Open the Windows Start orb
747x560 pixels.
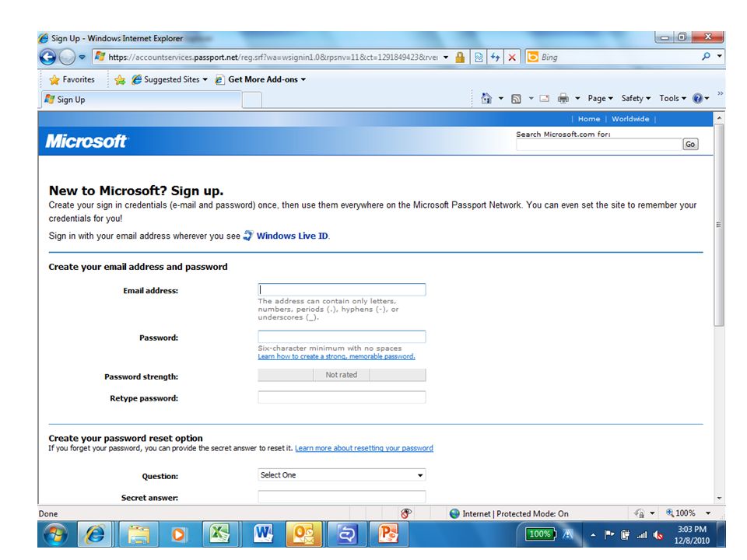click(55, 534)
